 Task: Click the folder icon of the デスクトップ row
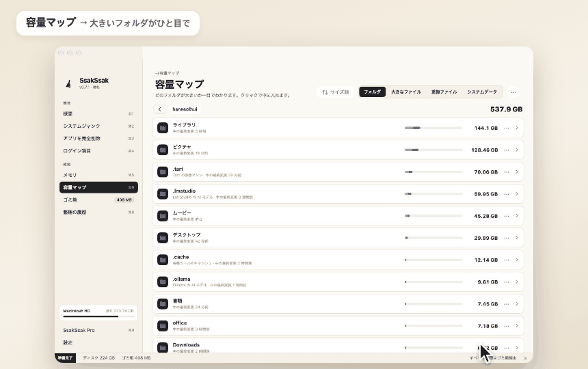tap(163, 238)
